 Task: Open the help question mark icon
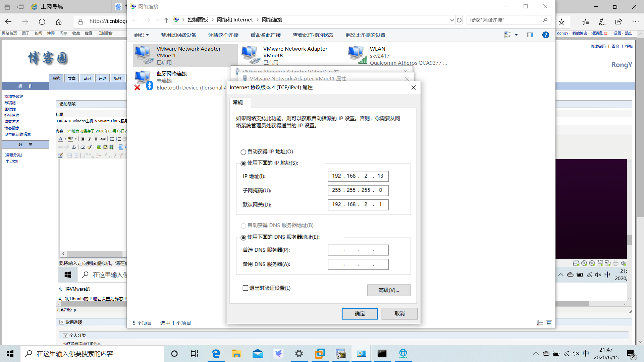tap(545, 35)
